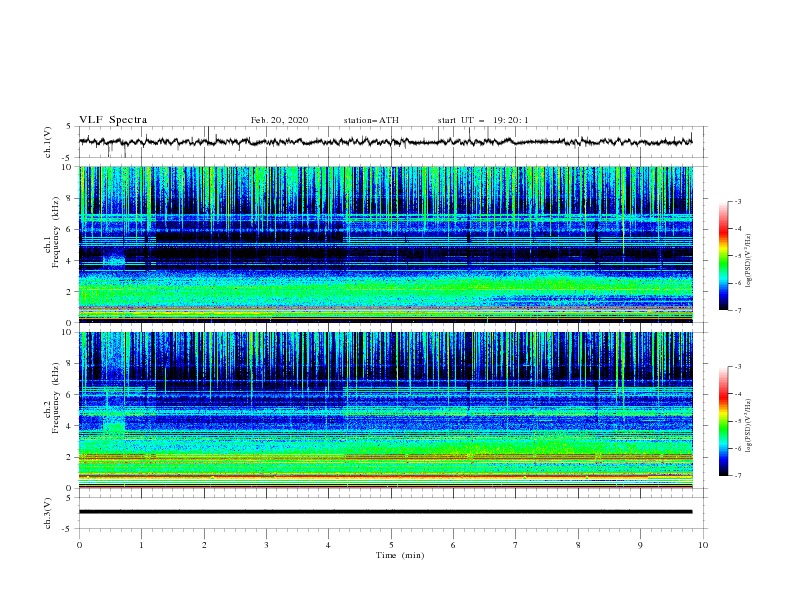Click the "ch.3(V)" bottom panel axis label

pyautogui.click(x=48, y=513)
